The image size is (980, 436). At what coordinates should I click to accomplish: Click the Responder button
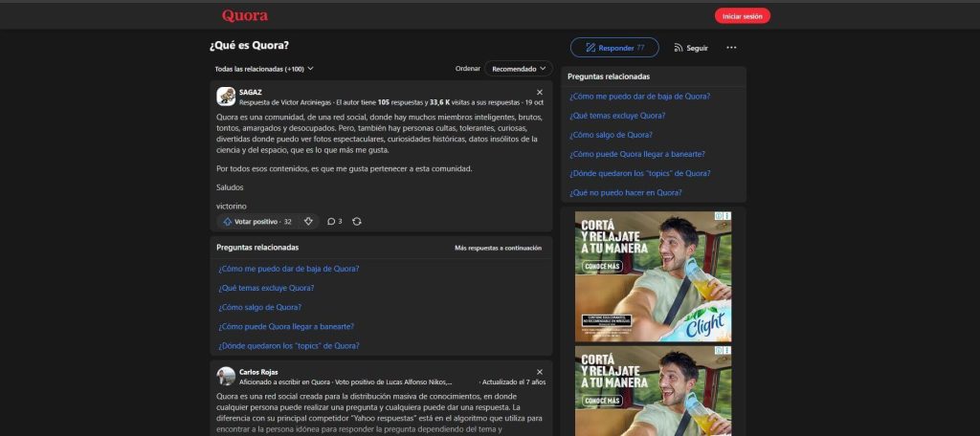point(613,47)
